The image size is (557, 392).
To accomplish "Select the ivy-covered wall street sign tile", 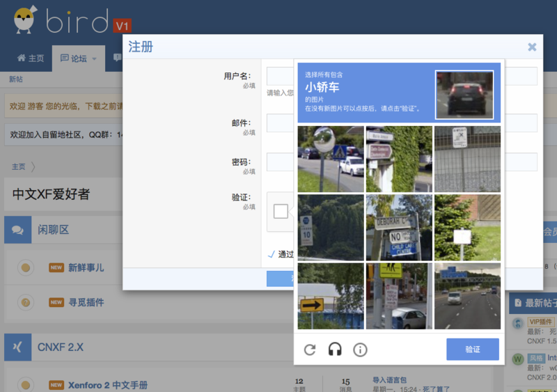I will tap(399, 159).
